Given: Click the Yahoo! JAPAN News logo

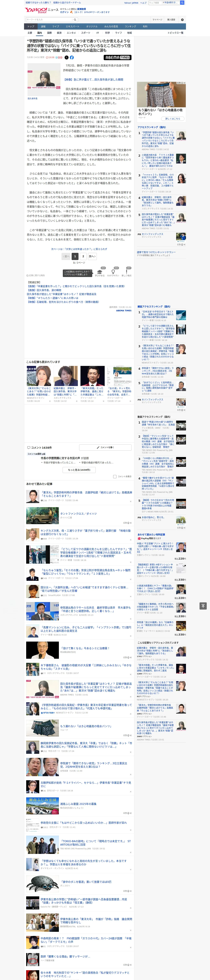Looking at the screenshot, I should tap(41, 10).
